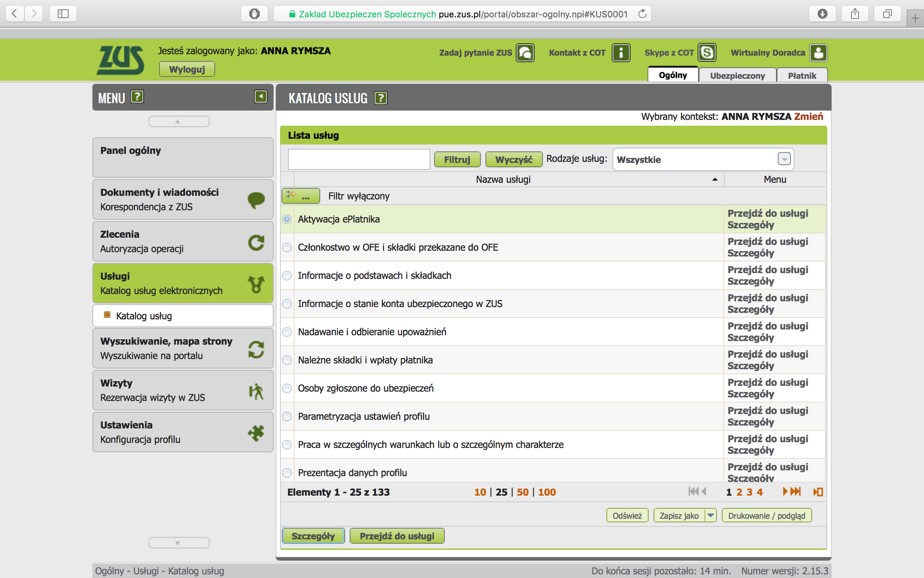Screen dimensions: 924x578
Task: Click the Wyloguj button
Action: tap(187, 69)
